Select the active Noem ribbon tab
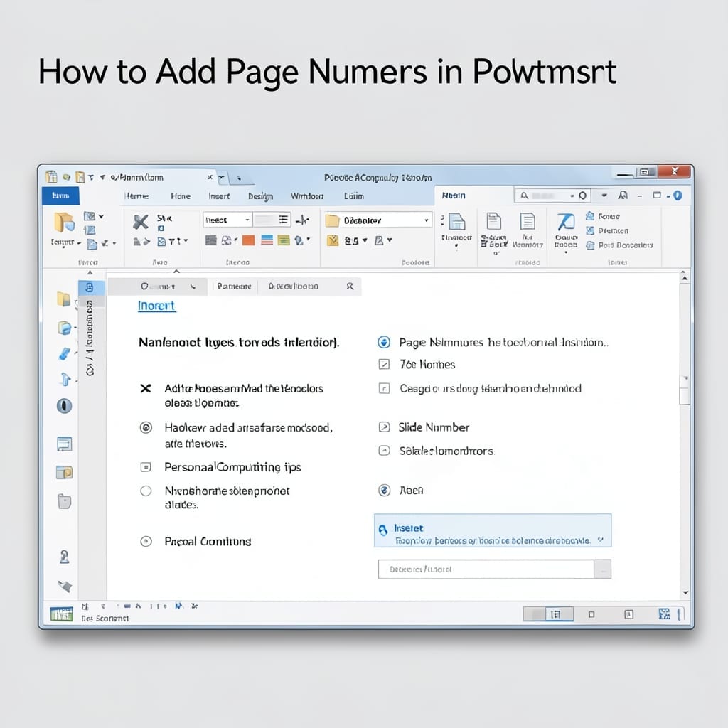728x728 pixels. [454, 196]
